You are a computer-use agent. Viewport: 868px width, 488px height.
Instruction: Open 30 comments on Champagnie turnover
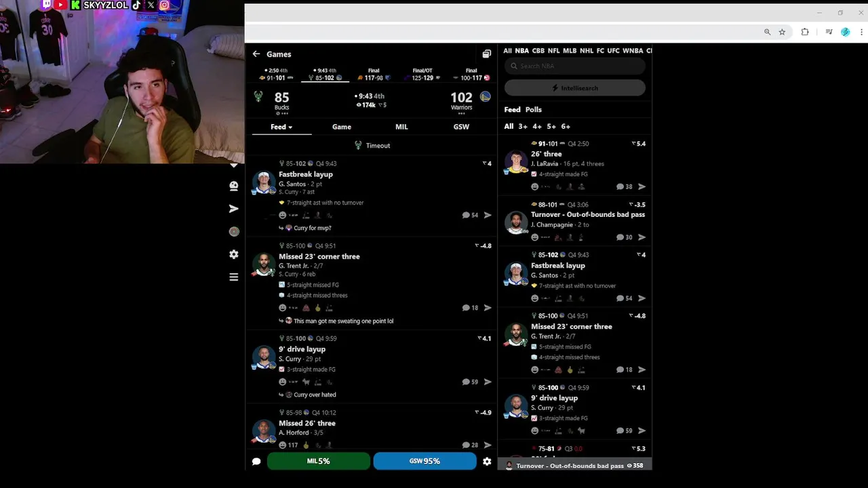point(625,238)
